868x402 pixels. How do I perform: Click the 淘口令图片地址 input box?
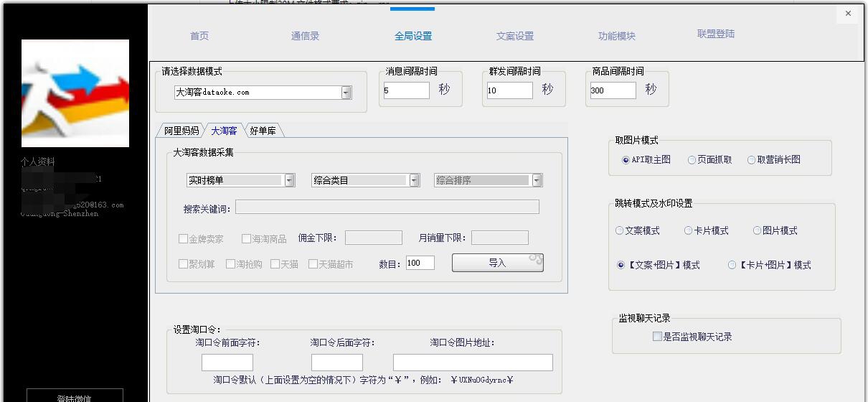coord(473,363)
